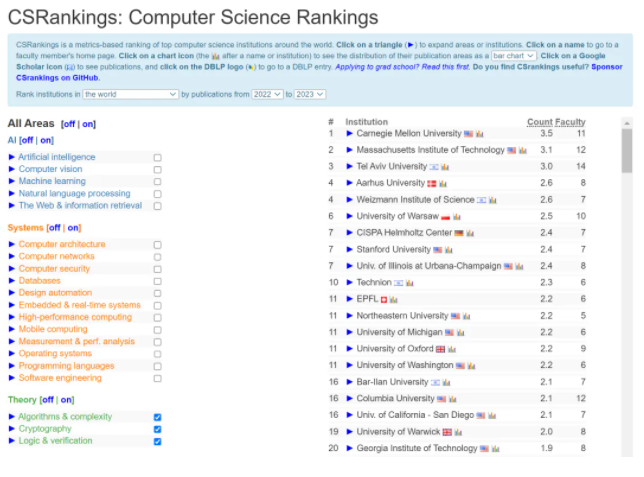Click the Aarhus University Danish flag icon
This screenshot has height=477, width=644.
pyautogui.click(x=432, y=184)
